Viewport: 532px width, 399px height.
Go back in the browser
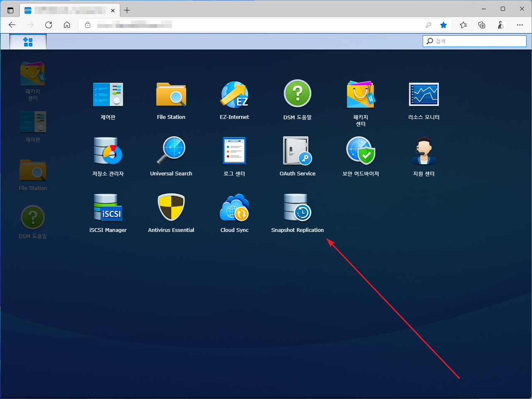[x=12, y=25]
